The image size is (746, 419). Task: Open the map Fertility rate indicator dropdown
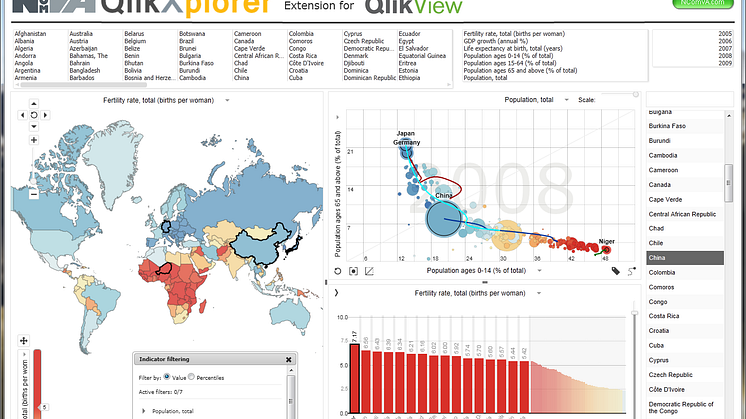(x=228, y=101)
